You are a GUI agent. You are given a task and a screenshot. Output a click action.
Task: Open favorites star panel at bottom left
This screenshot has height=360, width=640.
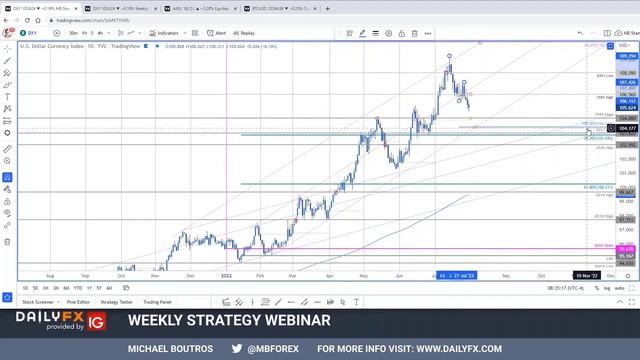(x=7, y=297)
